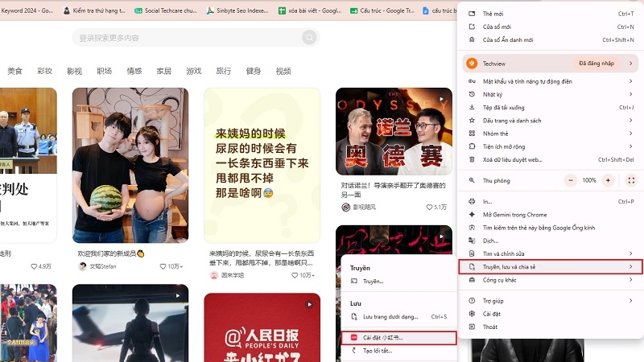Select the 视频 category tab
The height and width of the screenshot is (362, 644).
tap(283, 71)
